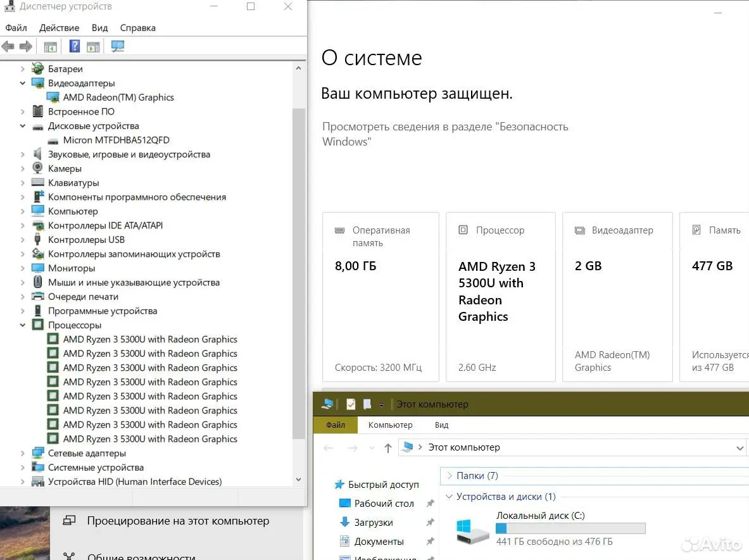Click the Back arrow in Device Manager toolbar
This screenshot has width=749, height=560.
(x=8, y=47)
